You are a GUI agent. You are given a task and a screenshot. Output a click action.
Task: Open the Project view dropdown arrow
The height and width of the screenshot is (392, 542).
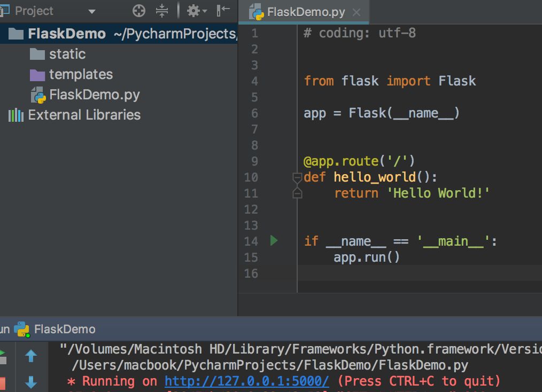click(x=91, y=11)
